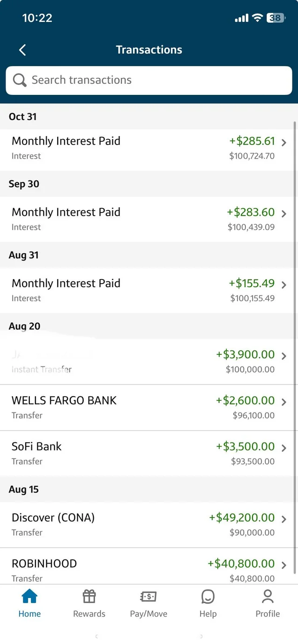Open the Rewards gift icon
This screenshot has height=644, width=298.
coord(89,596)
